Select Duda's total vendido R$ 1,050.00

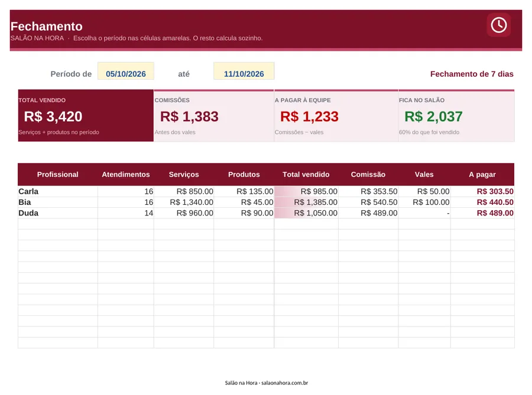tap(306, 213)
